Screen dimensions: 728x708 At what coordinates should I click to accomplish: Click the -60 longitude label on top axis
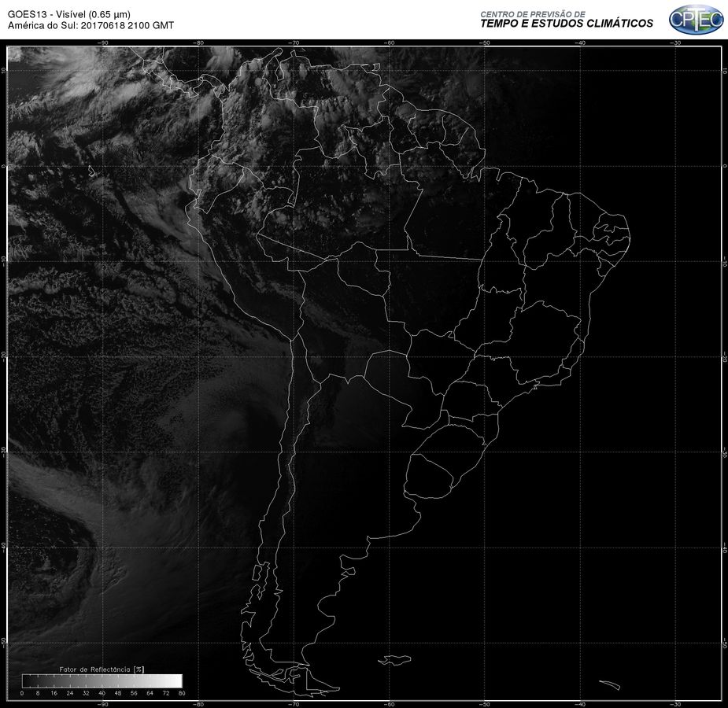(389, 42)
